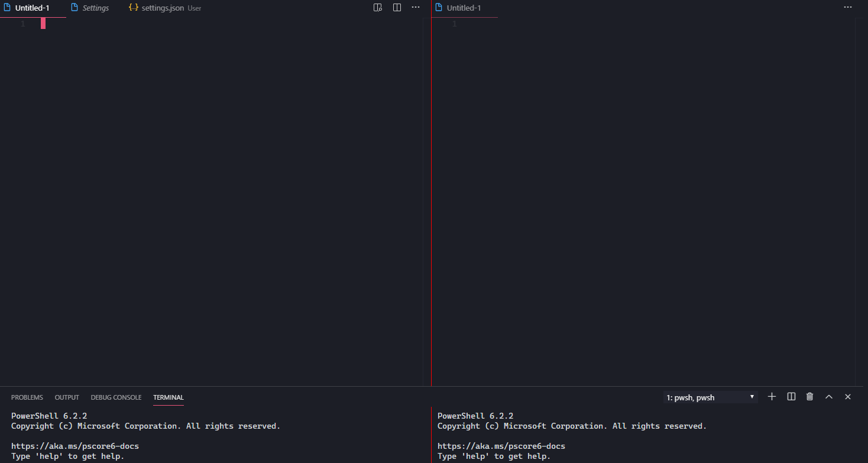Close the left Untitled-1 tab
Screen dimensions: 868x463
tap(57, 8)
